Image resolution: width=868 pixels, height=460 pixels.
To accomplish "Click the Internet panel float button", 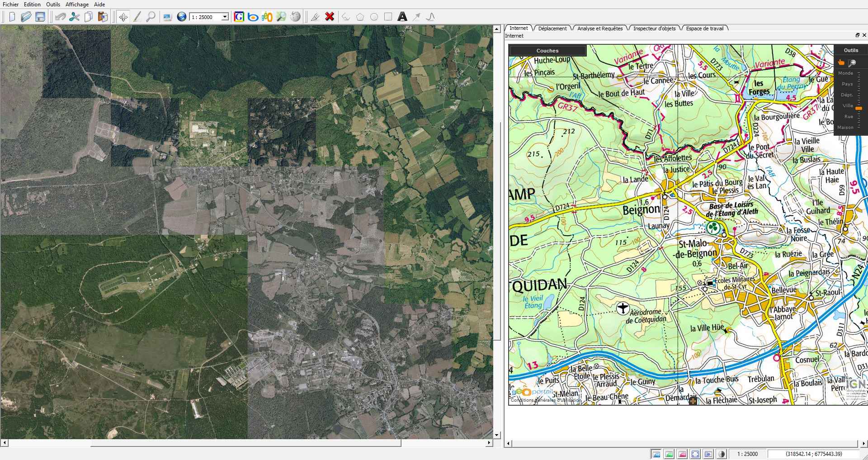I will click(x=857, y=35).
